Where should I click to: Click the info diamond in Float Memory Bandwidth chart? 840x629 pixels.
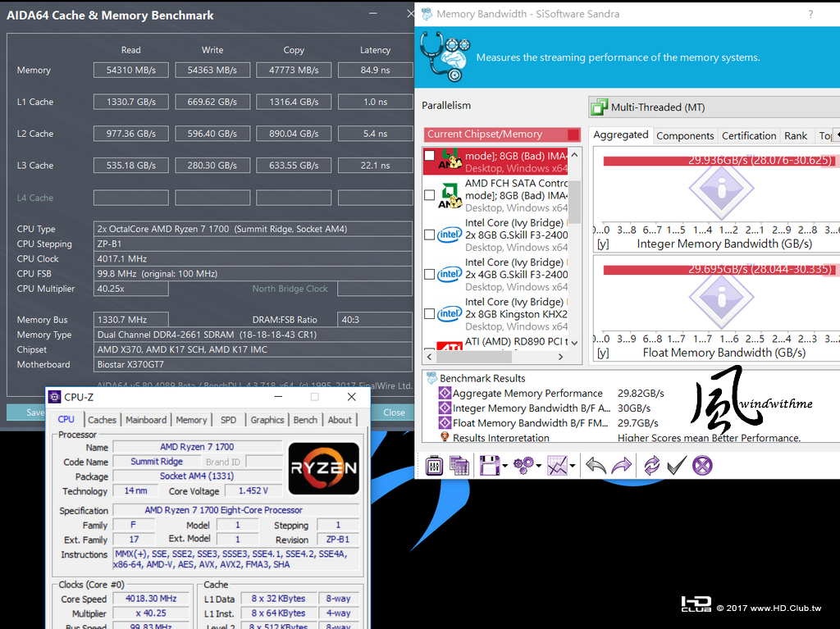point(722,298)
